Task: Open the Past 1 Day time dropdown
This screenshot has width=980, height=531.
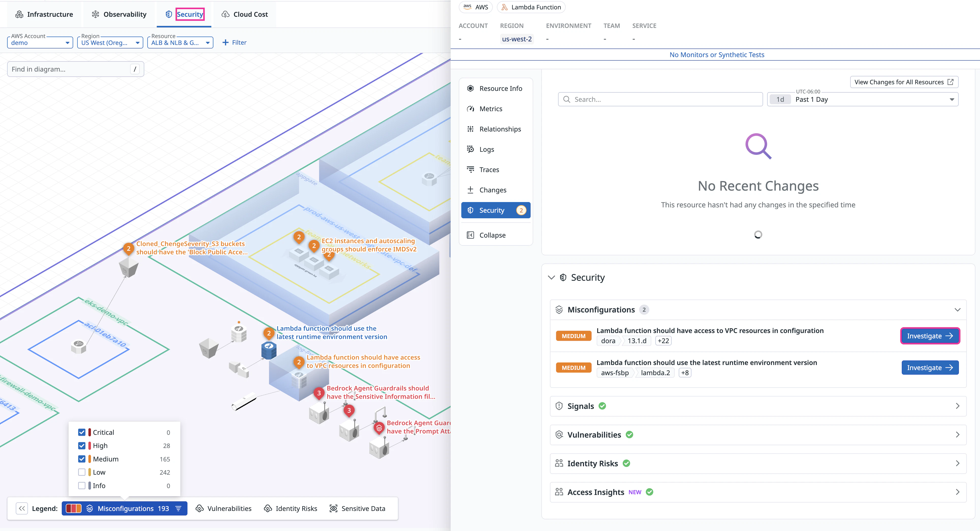Action: [x=862, y=99]
